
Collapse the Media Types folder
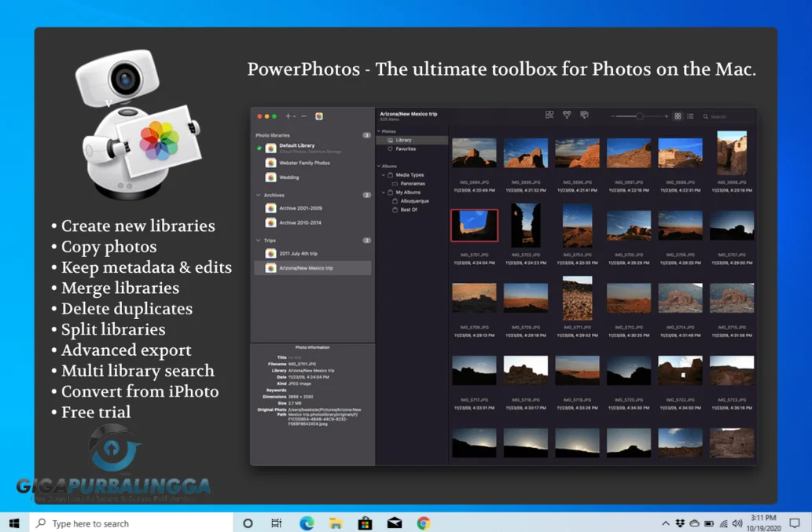384,175
